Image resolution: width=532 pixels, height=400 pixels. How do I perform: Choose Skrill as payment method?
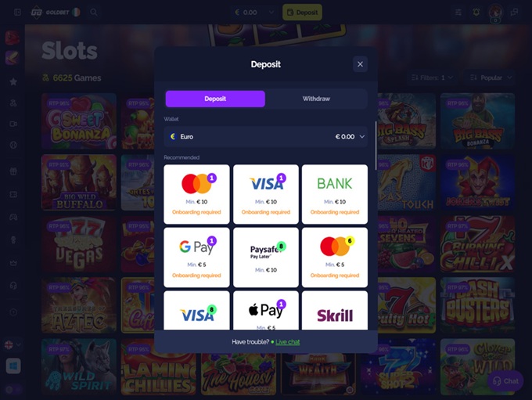coord(335,310)
